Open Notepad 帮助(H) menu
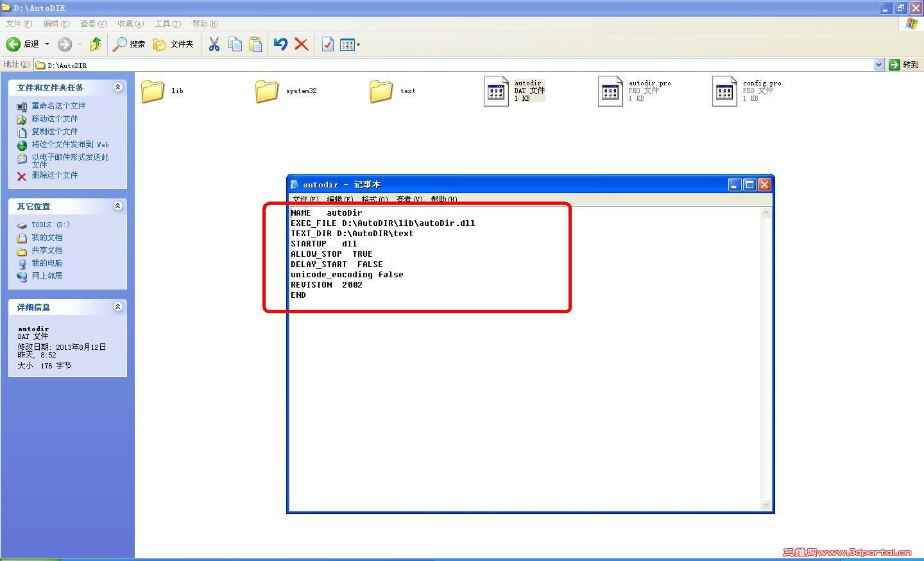 444,199
